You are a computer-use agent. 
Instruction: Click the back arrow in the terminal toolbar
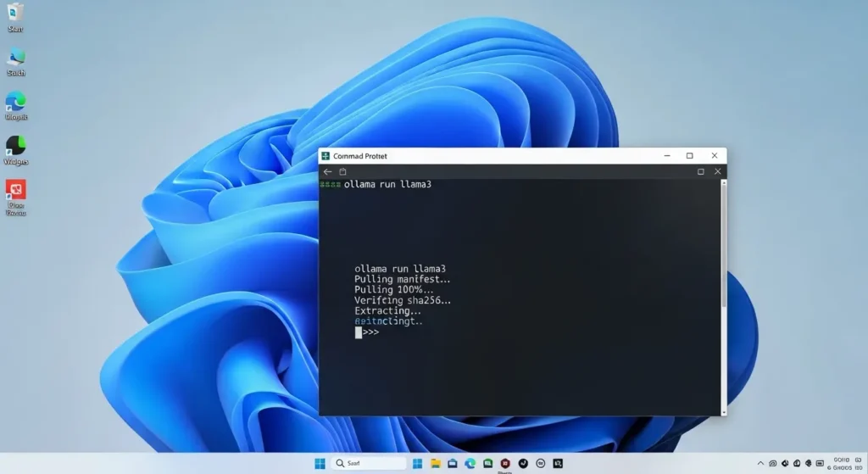tap(327, 171)
